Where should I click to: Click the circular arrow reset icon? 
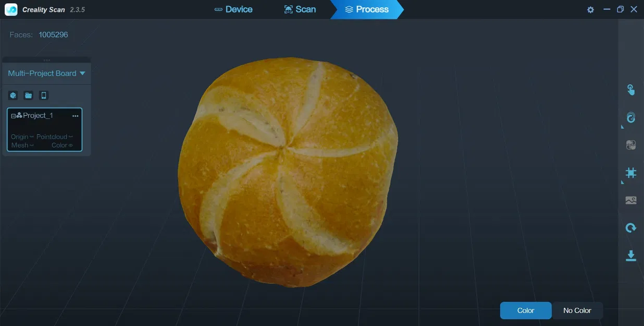[630, 228]
